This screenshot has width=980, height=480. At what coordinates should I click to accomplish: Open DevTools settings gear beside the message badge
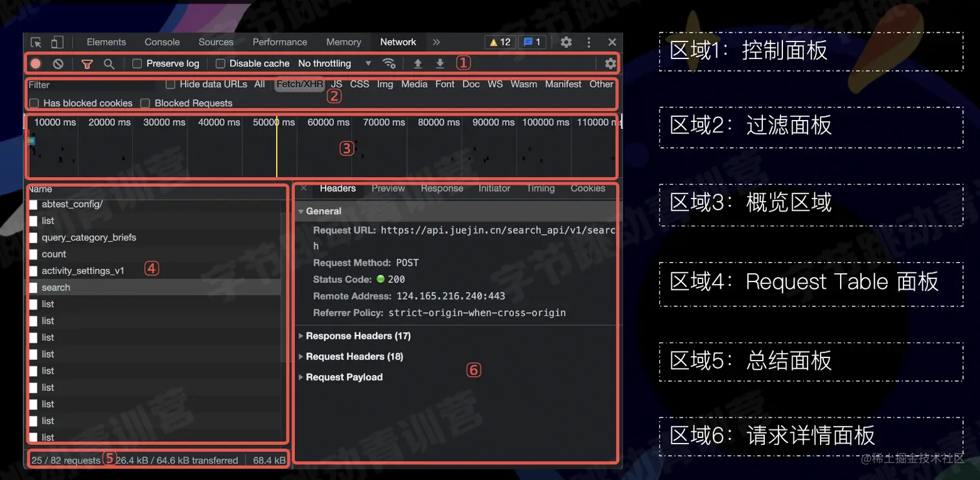coord(566,42)
